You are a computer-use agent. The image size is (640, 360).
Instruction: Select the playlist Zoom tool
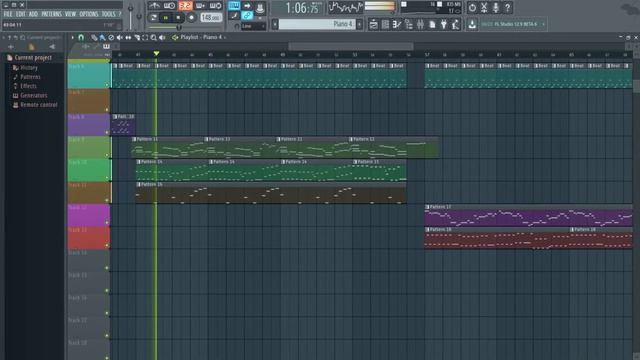coord(153,38)
